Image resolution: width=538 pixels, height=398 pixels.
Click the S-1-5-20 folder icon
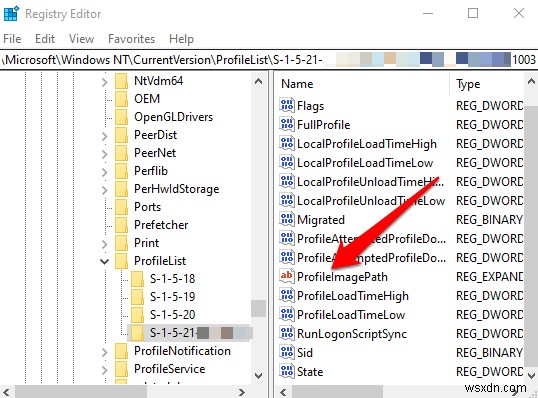(137, 315)
